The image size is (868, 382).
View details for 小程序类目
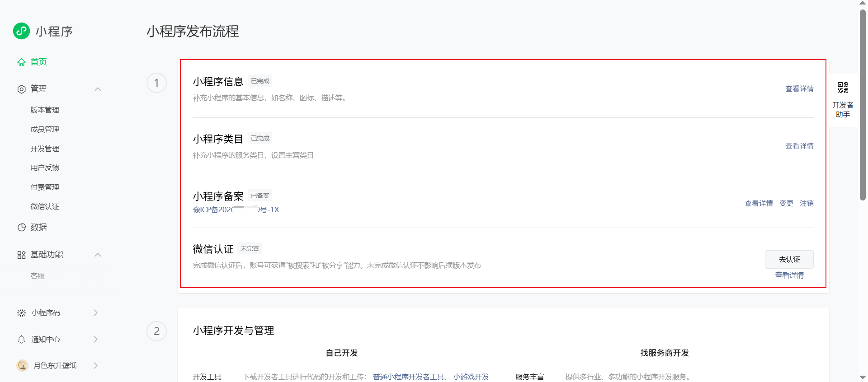click(x=799, y=146)
